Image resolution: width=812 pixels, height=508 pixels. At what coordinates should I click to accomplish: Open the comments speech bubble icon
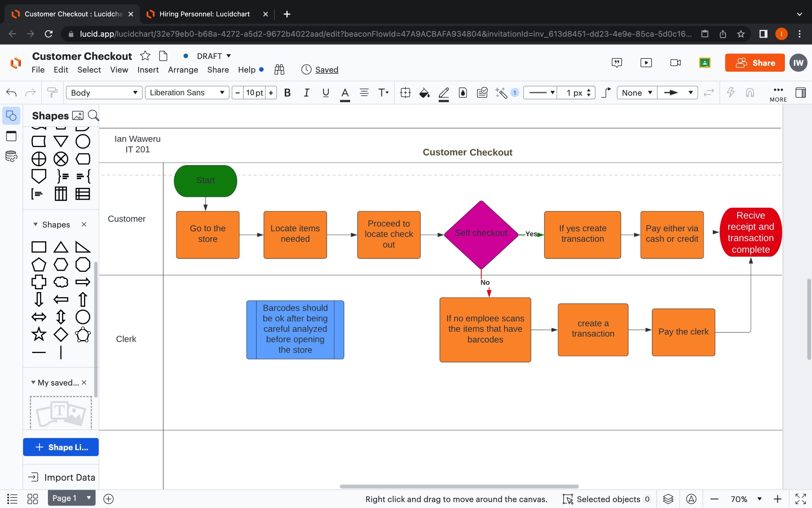pos(617,63)
